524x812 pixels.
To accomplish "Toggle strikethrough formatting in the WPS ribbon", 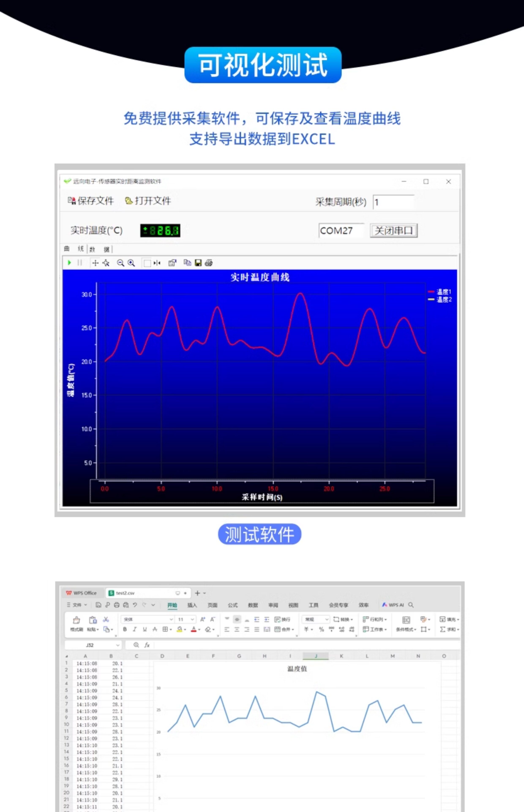I will click(155, 630).
